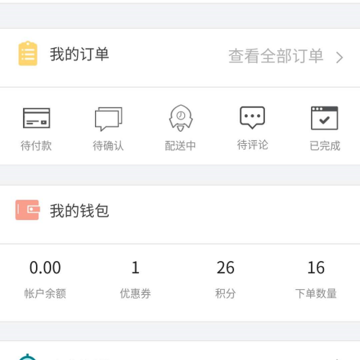
Task: Open the 待付款 pending payment card icon
Action: [x=36, y=118]
